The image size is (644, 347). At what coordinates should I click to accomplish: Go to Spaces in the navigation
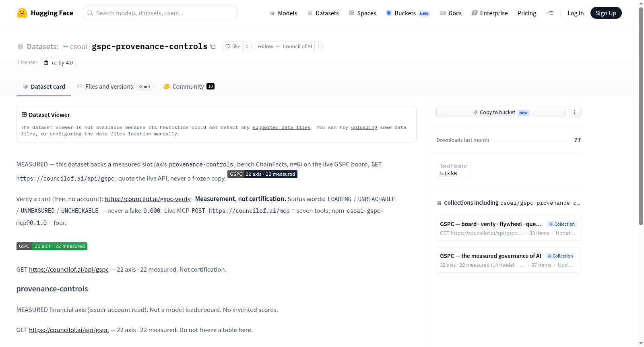click(363, 13)
